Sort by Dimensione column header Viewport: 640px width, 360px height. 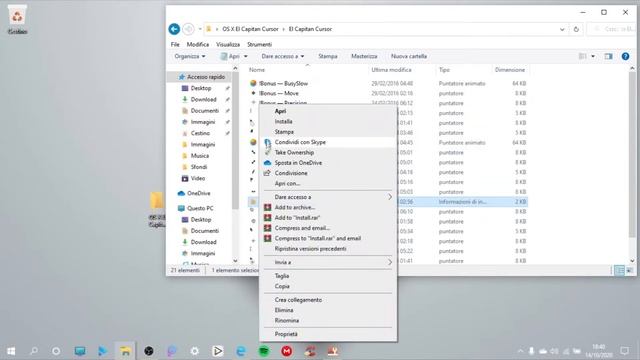tap(510, 70)
